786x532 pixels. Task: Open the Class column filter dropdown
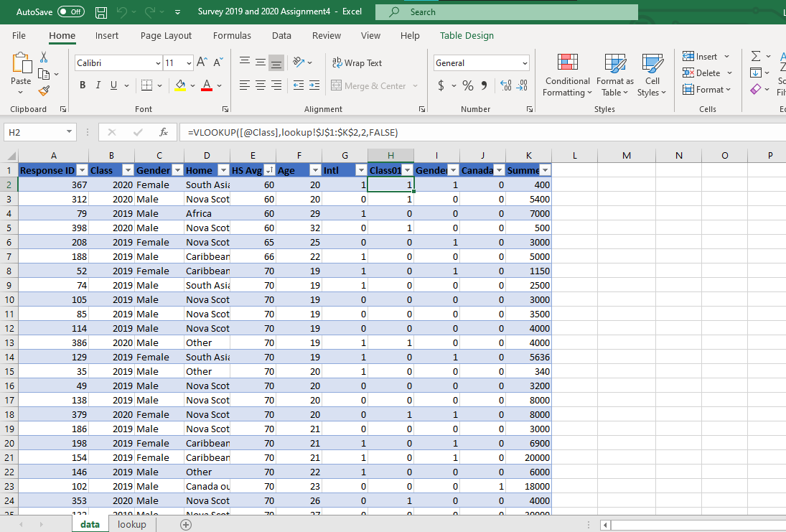[127, 170]
